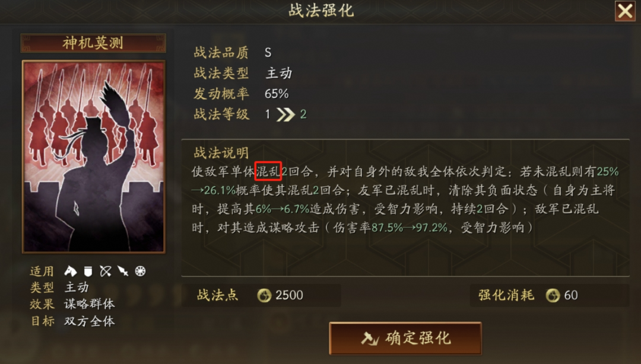Click the target level 2 number
This screenshot has height=364, width=641.
point(303,114)
